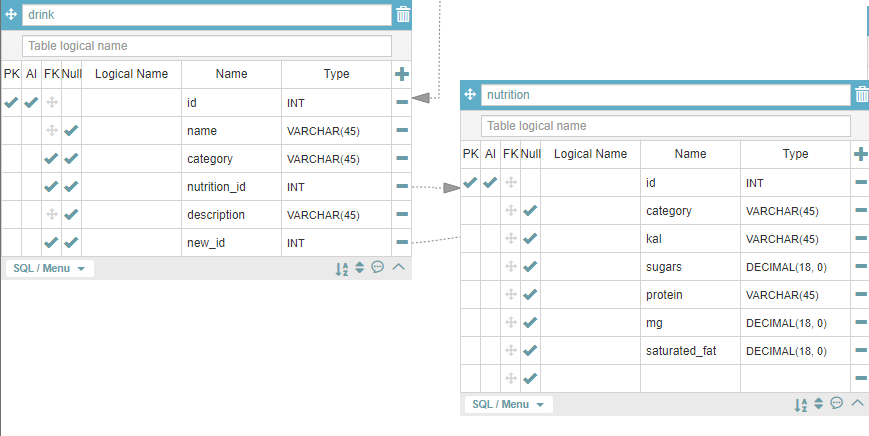The height and width of the screenshot is (436, 869).
Task: Collapse the nutrition table with chevron
Action: 857,403
